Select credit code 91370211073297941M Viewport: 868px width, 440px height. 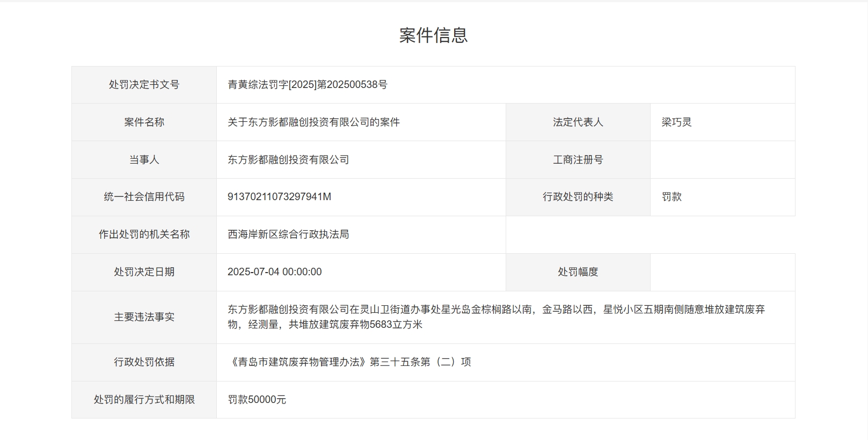click(x=279, y=197)
